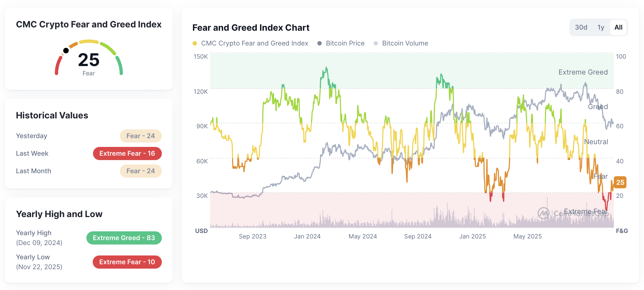
Task: Toggle Bitcoin Volume series visibility in legend
Action: [405, 43]
